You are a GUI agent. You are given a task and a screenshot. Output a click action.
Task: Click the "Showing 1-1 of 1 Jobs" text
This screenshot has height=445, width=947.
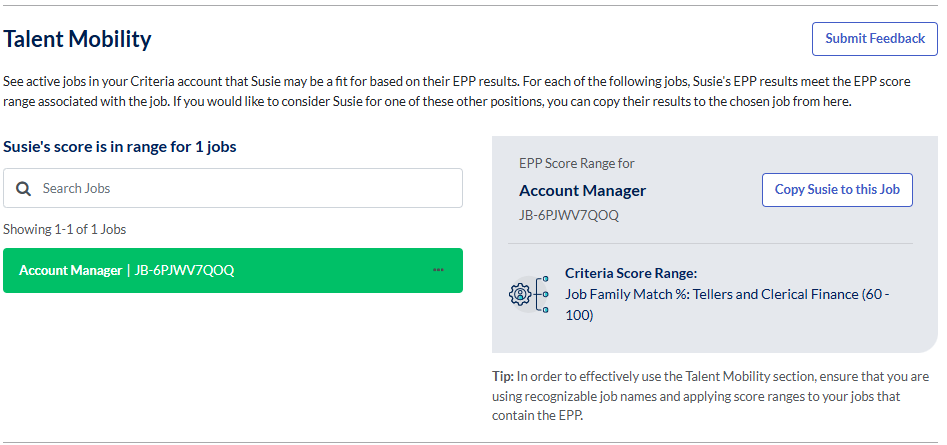(65, 229)
